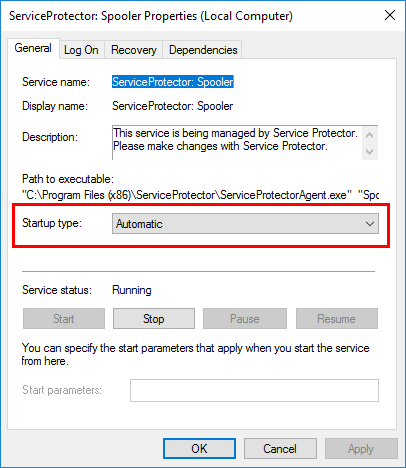Click the Start parameters text field
The width and height of the screenshot is (406, 468).
pos(254,390)
